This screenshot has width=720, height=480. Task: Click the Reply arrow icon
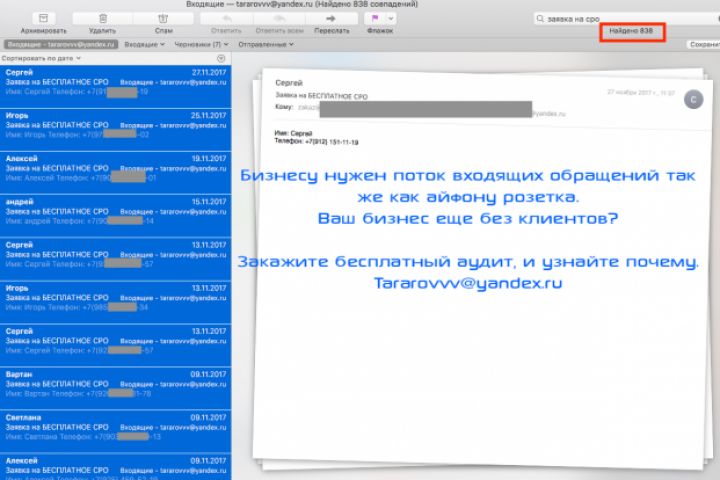click(x=226, y=18)
